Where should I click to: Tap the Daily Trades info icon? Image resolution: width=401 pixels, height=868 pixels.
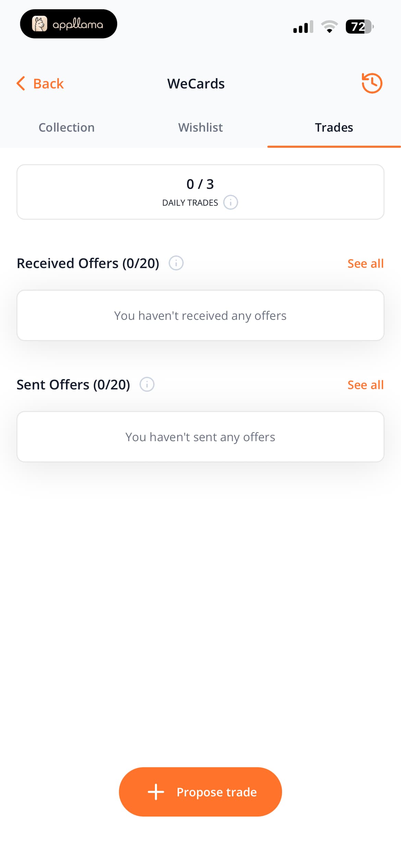tap(231, 202)
